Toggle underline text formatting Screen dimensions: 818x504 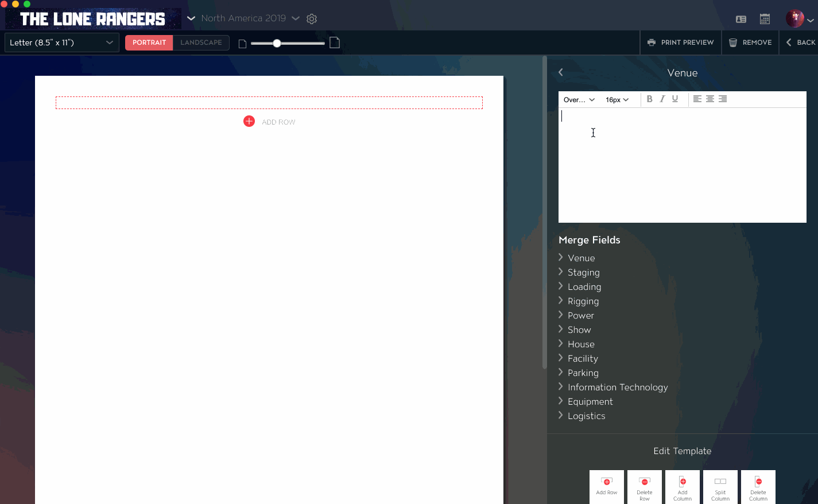675,99
